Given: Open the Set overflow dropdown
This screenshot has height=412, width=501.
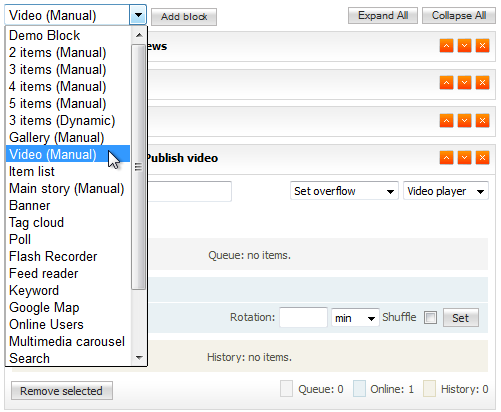Looking at the screenshot, I should (x=344, y=191).
